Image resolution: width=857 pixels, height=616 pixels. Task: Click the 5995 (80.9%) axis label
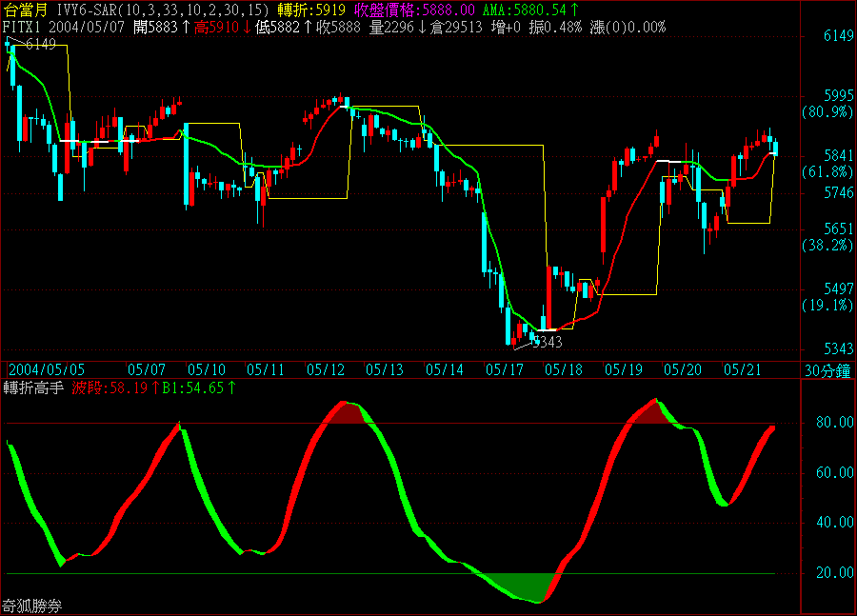click(x=827, y=104)
